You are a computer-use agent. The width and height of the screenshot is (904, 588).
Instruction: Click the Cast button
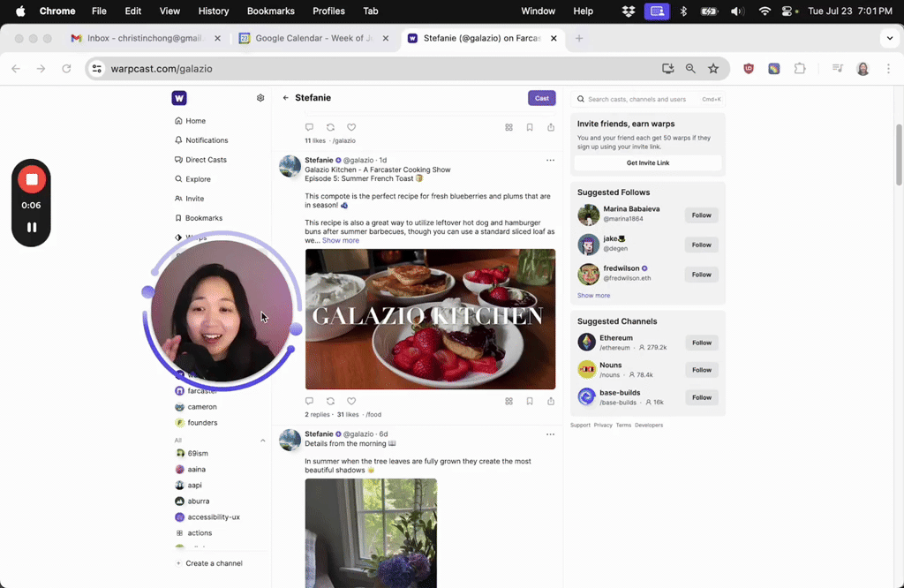[542, 98]
